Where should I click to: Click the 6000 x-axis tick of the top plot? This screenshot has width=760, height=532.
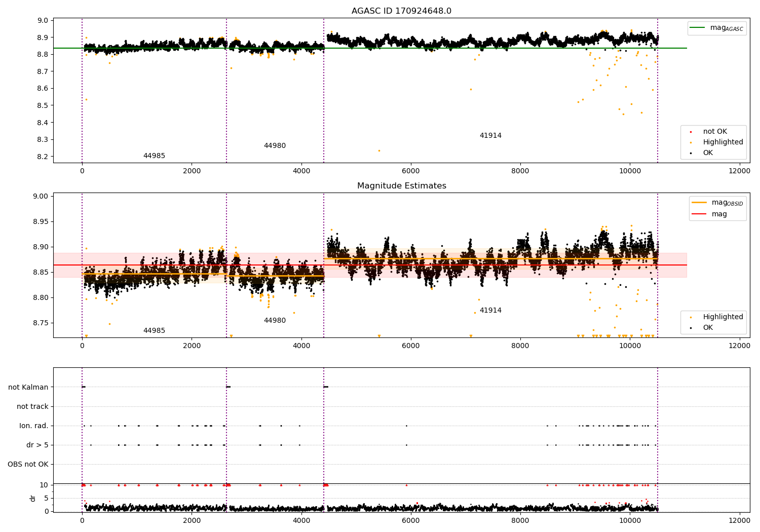point(411,171)
